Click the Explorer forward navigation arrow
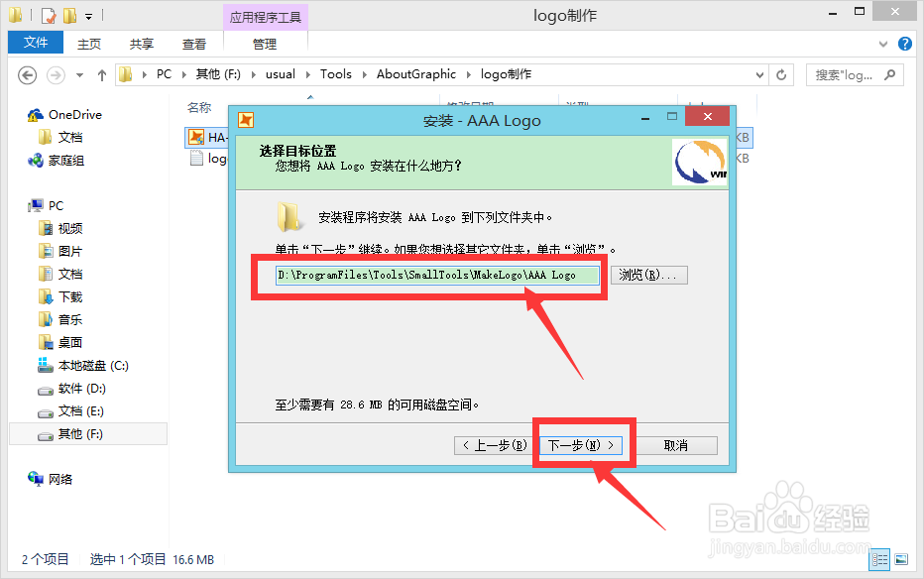Image resolution: width=924 pixels, height=579 pixels. click(x=56, y=75)
